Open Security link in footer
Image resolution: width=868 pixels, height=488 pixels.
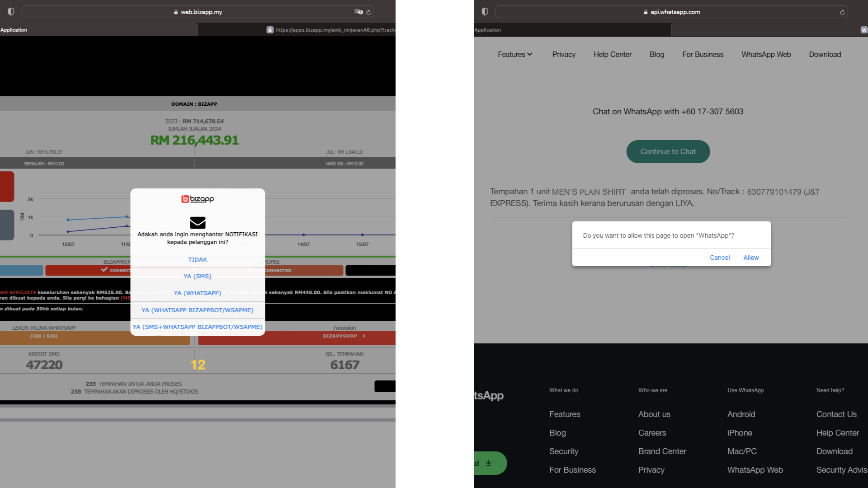pyautogui.click(x=564, y=451)
